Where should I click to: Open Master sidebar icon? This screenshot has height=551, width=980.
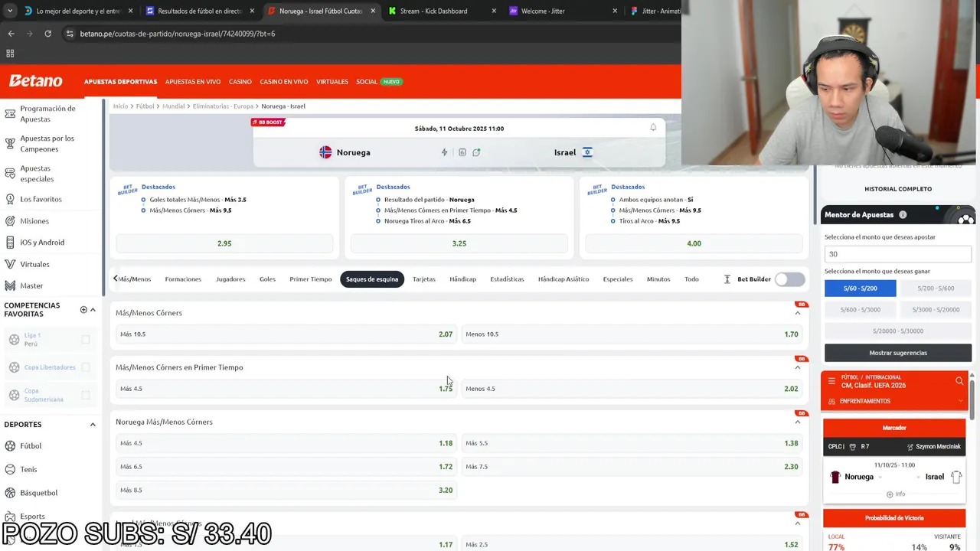10,285
